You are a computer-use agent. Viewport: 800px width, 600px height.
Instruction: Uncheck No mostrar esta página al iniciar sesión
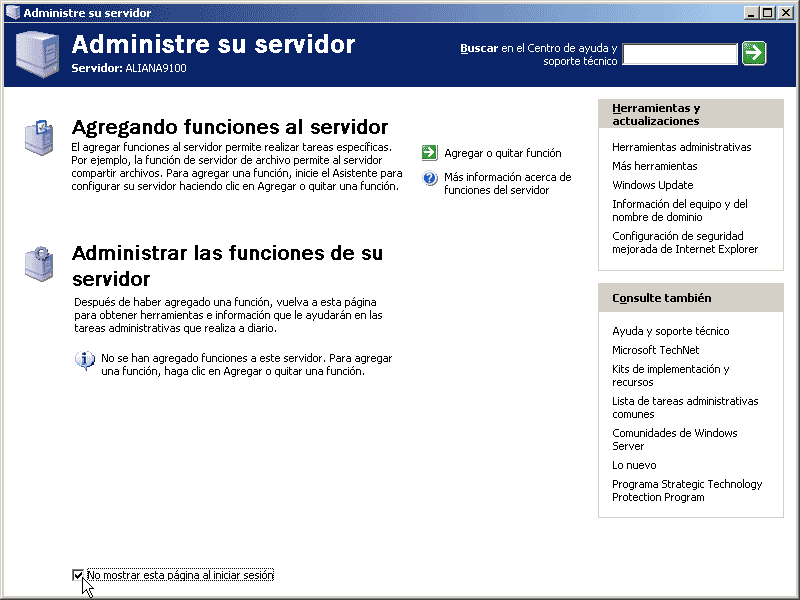click(x=78, y=575)
